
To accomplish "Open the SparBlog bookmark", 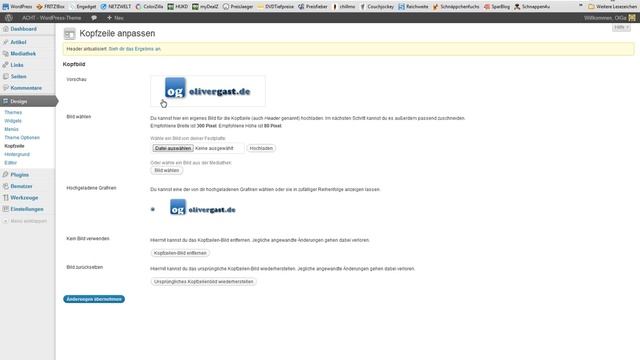I will point(497,7).
